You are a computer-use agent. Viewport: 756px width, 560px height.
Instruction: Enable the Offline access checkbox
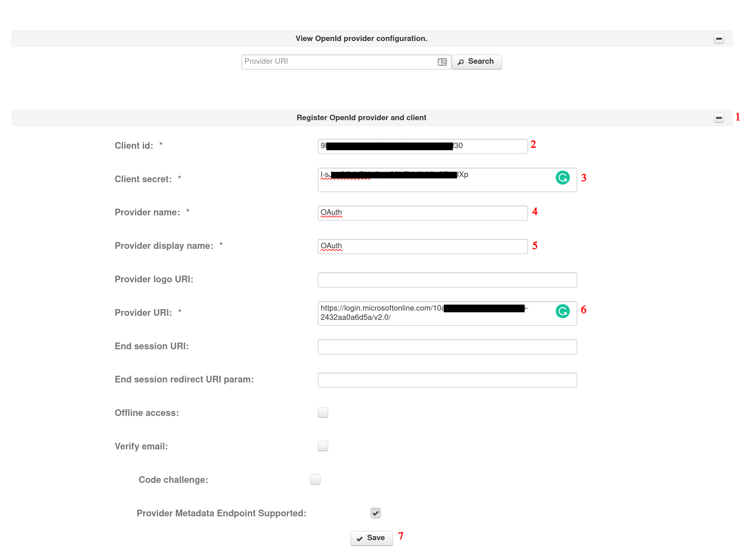[323, 412]
